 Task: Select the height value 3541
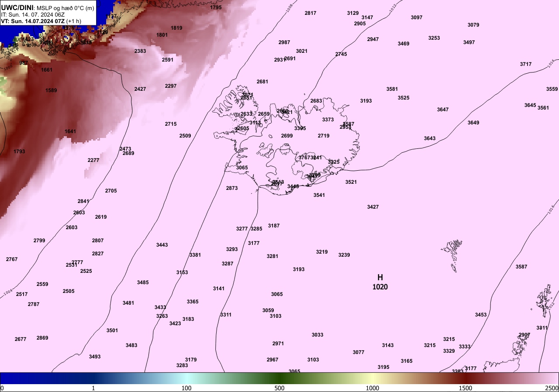(319, 195)
